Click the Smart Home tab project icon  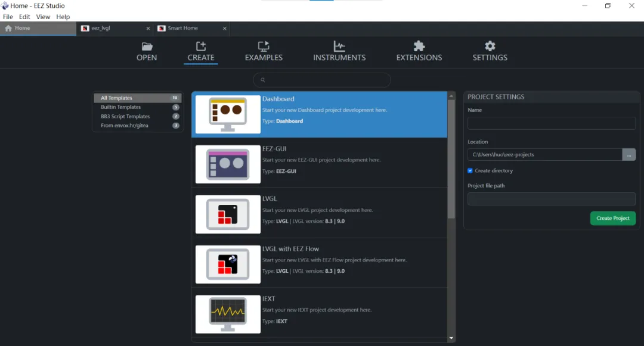point(162,28)
